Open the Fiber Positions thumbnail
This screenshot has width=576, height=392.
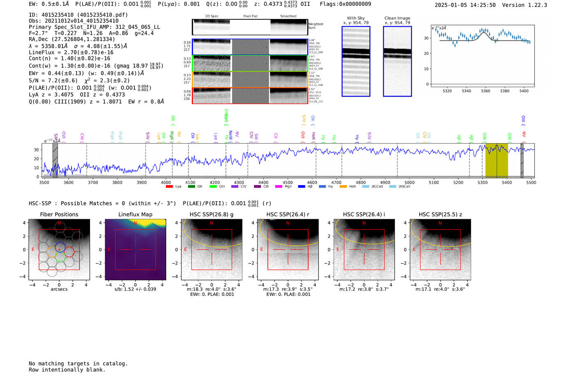click(59, 250)
